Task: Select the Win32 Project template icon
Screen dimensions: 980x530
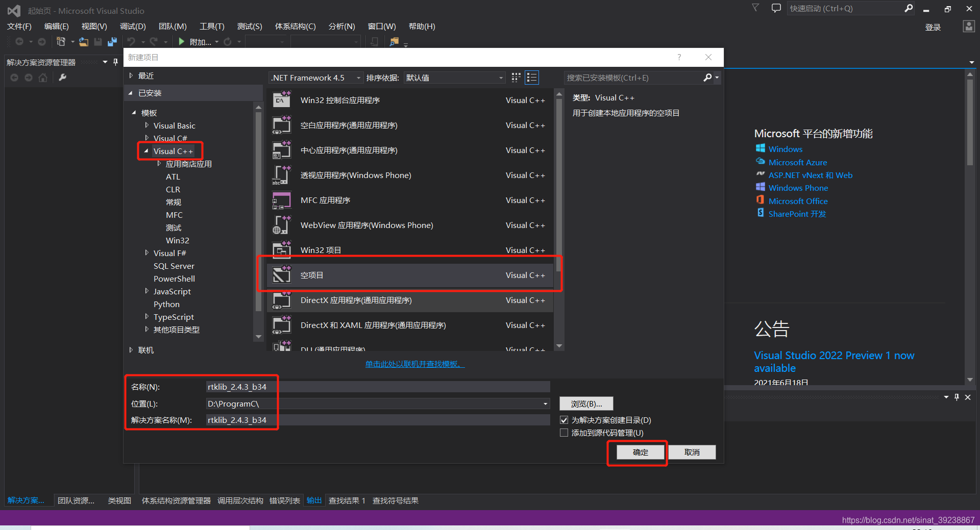Action: pyautogui.click(x=281, y=250)
